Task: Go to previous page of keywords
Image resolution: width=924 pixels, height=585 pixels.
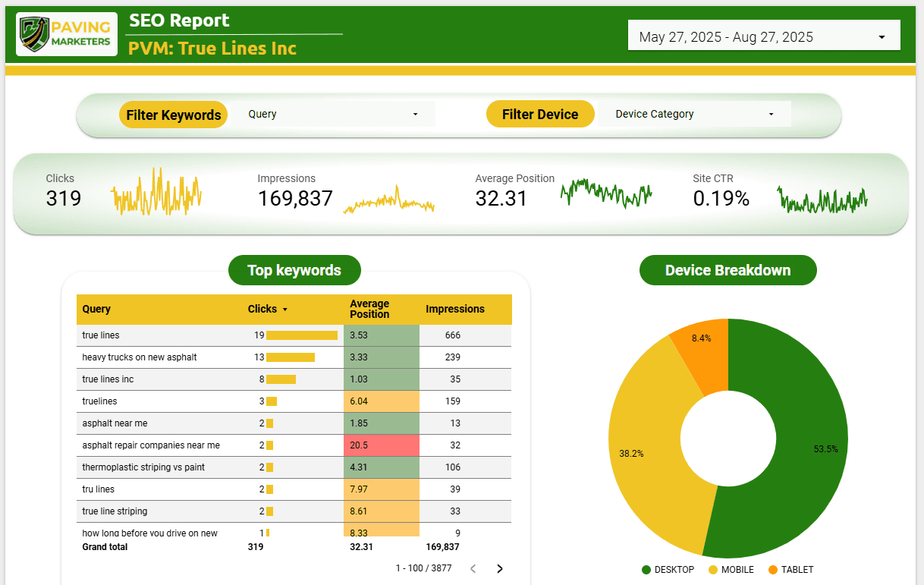Action: 473,568
